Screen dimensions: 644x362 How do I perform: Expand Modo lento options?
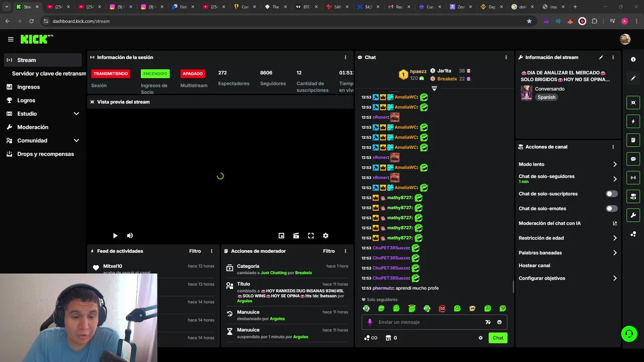[614, 164]
